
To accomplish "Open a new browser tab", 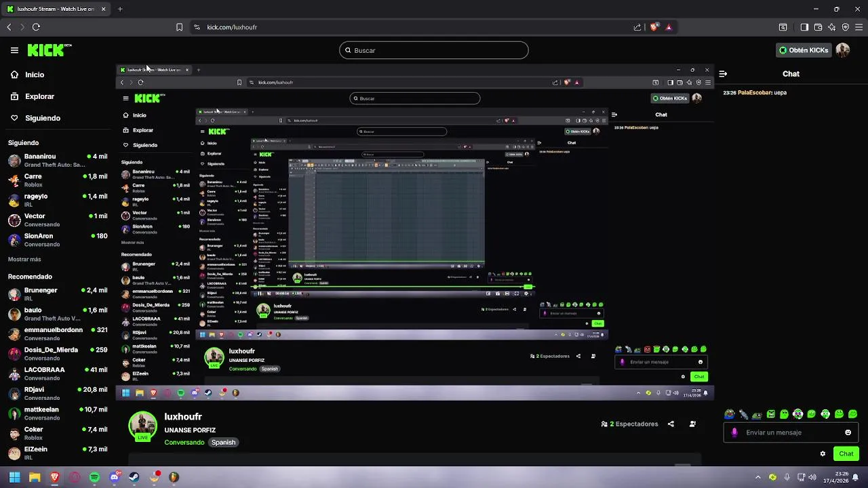I will click(120, 9).
